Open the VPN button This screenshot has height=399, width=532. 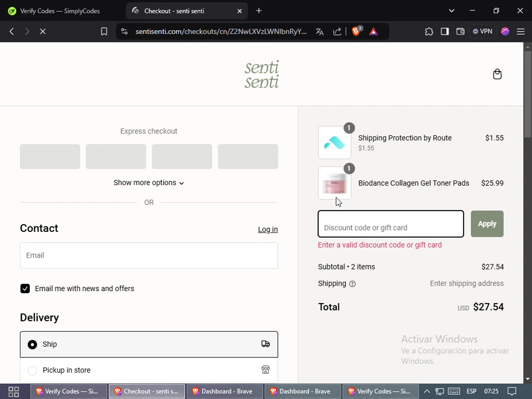click(483, 31)
